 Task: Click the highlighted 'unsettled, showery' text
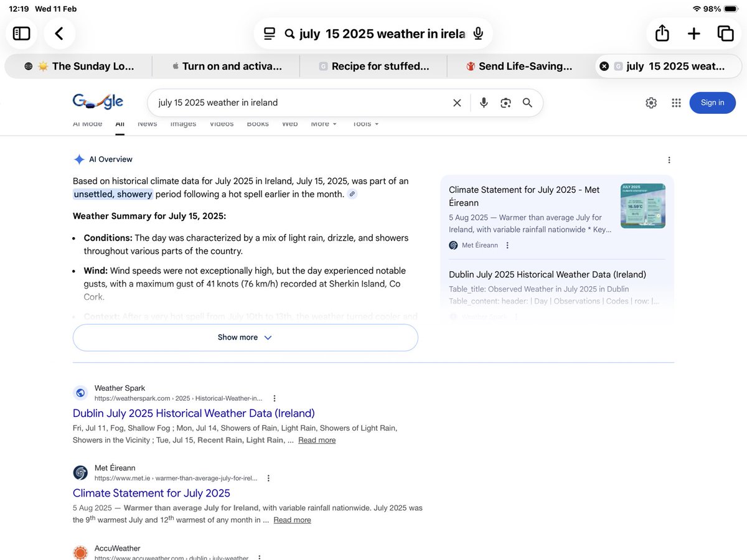point(113,194)
